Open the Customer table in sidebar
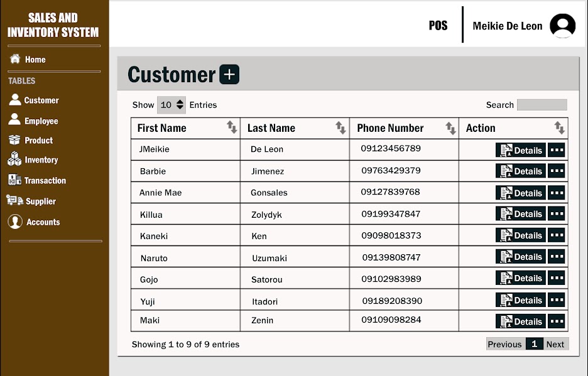 [41, 100]
